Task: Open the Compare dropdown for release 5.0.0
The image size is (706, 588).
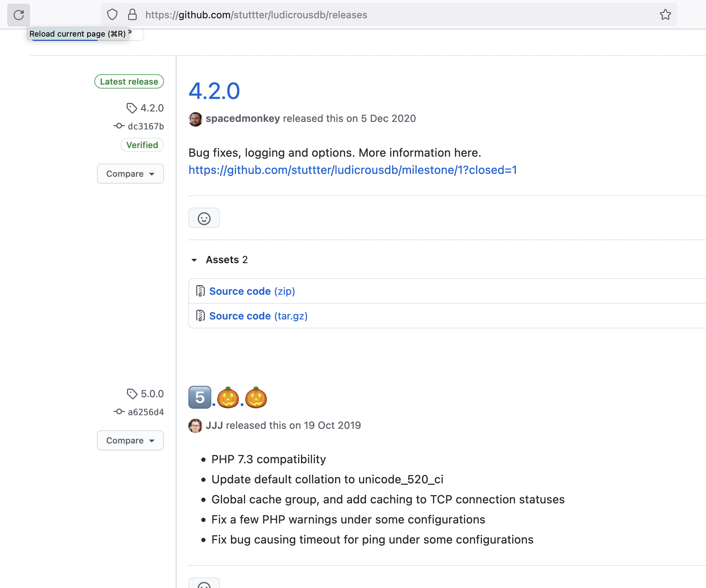Action: click(130, 440)
